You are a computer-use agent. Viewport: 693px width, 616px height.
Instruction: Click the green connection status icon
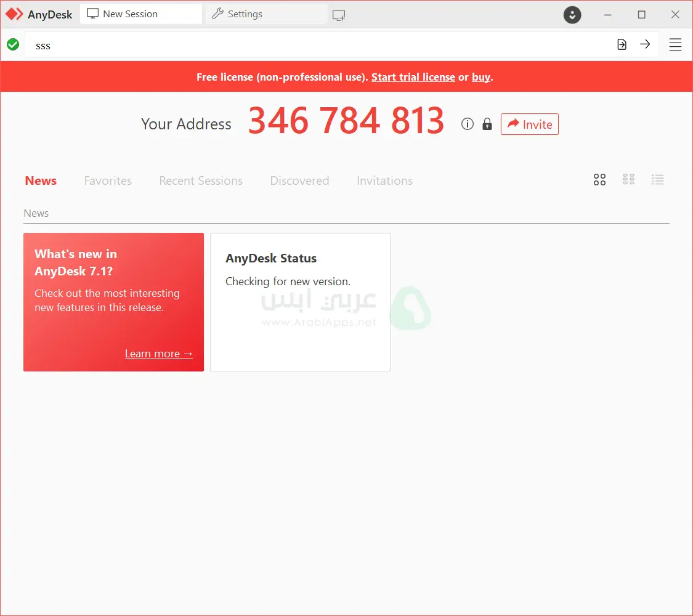(13, 44)
